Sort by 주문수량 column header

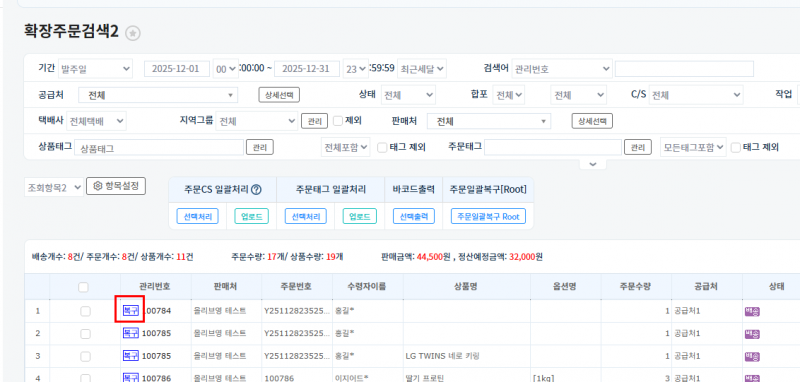pyautogui.click(x=636, y=287)
